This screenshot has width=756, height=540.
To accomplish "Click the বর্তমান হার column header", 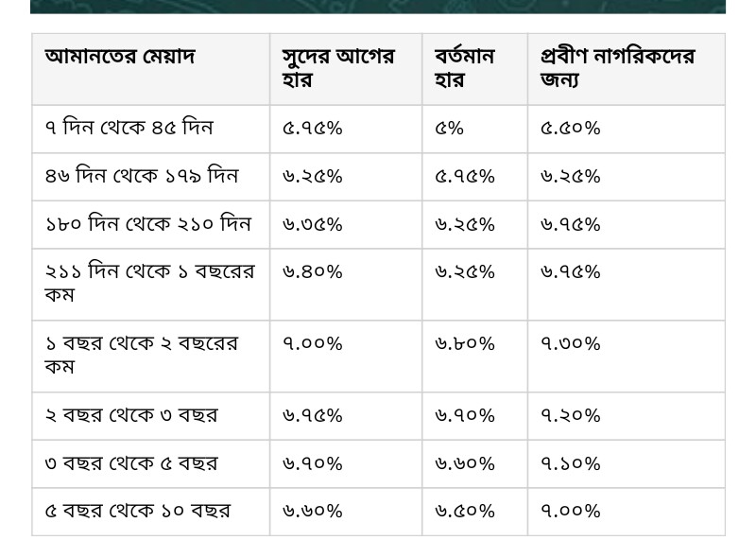I will tap(475, 69).
